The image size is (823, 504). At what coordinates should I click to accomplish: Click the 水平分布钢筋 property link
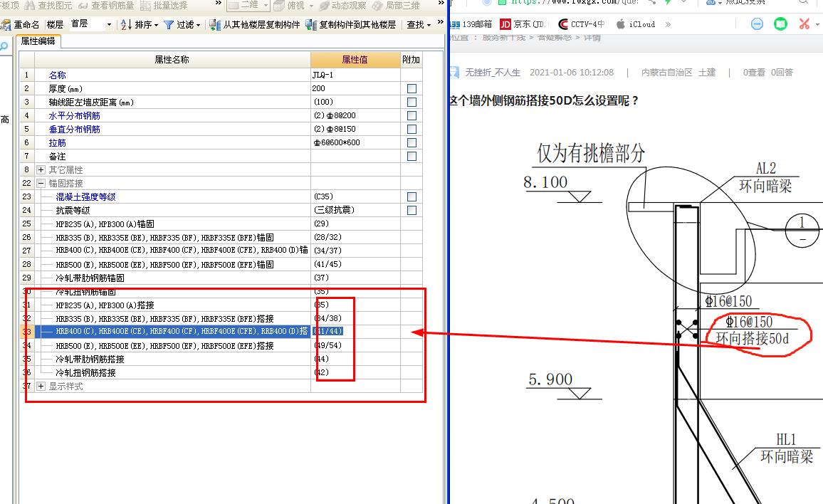point(74,115)
